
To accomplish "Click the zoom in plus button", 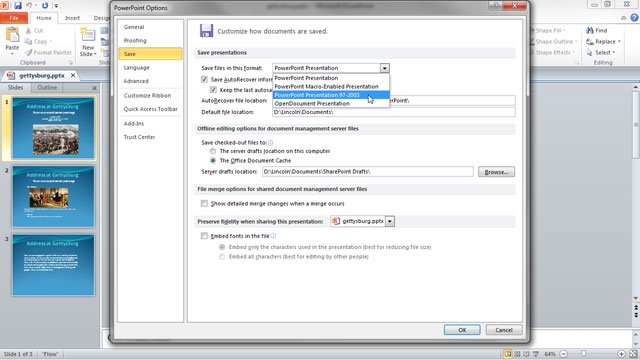I will [x=621, y=354].
